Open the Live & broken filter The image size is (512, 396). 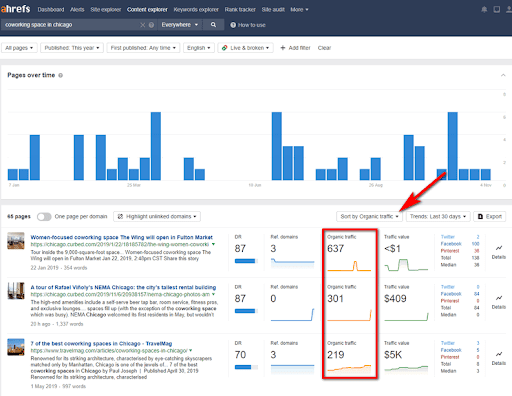pos(245,48)
